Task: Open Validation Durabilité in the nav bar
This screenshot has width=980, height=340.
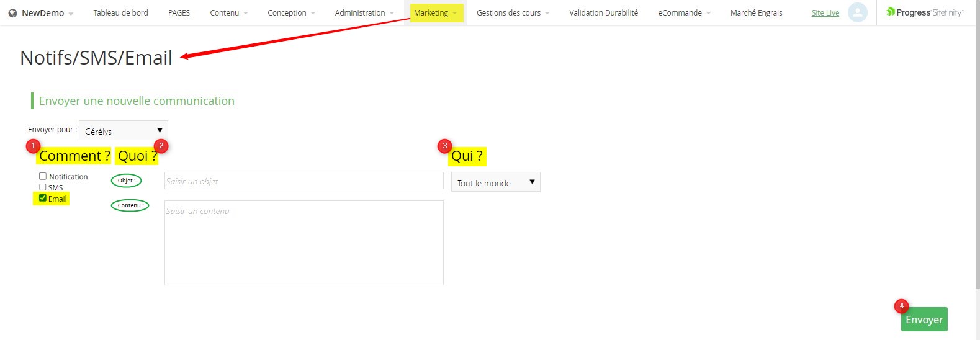Action: [603, 13]
